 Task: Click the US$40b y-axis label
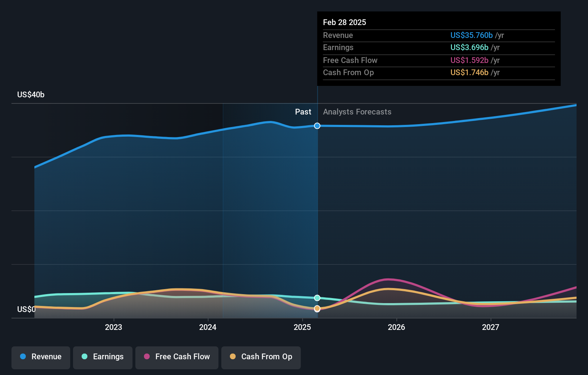(x=31, y=94)
